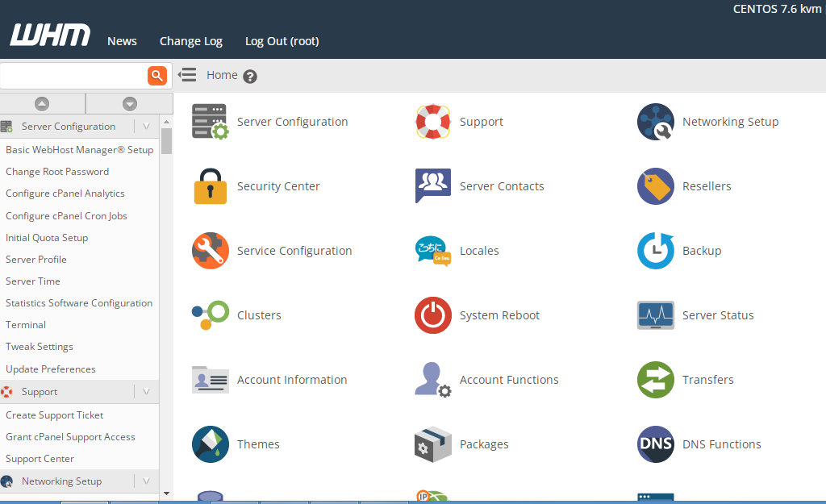Viewport: 826px width, 504px height.
Task: Click into the sidebar search field
Action: 73,76
